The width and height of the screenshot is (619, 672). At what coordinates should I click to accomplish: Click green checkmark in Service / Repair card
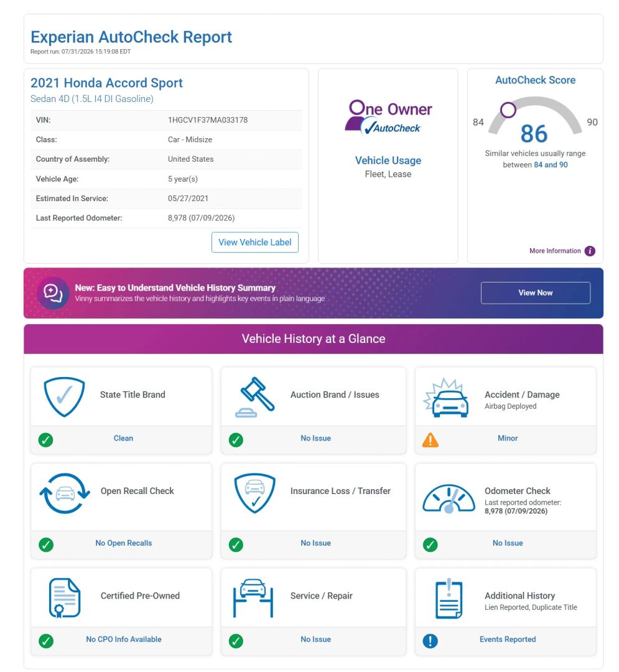236,641
